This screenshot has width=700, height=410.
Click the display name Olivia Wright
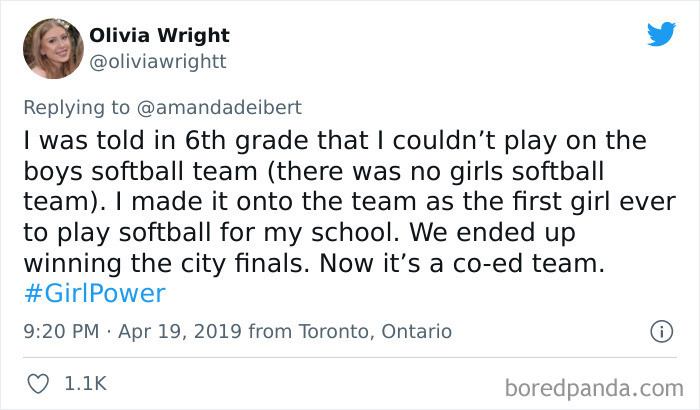coord(160,35)
